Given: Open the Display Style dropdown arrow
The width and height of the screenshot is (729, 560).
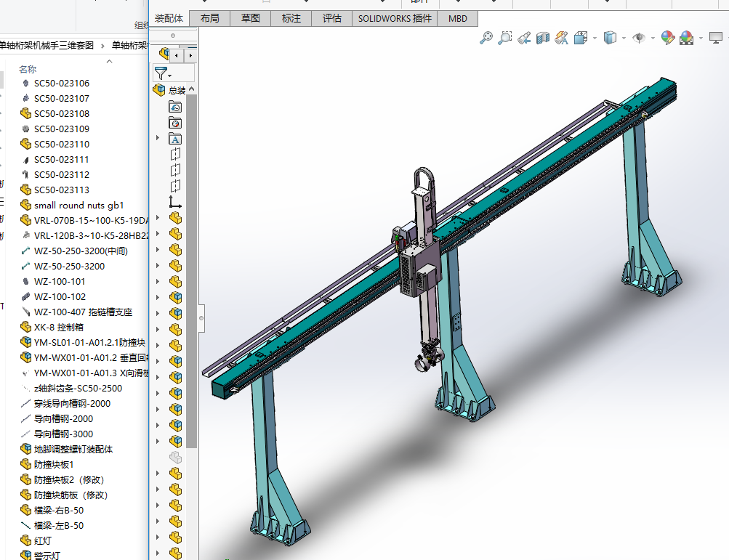Looking at the screenshot, I should coord(623,38).
